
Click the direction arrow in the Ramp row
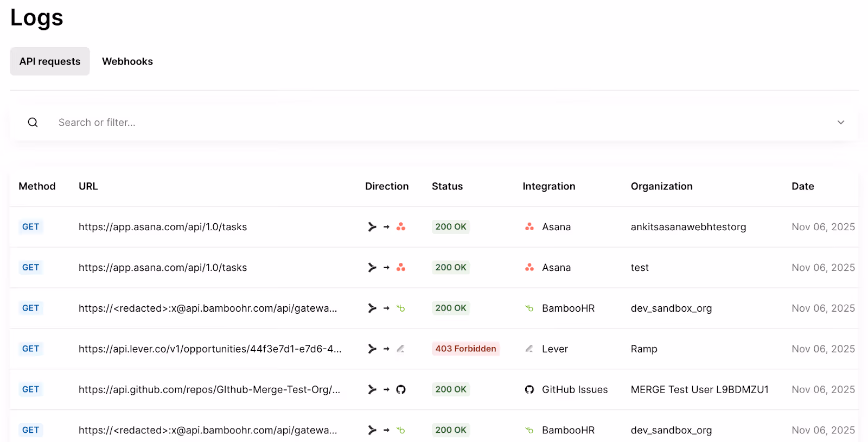(386, 349)
